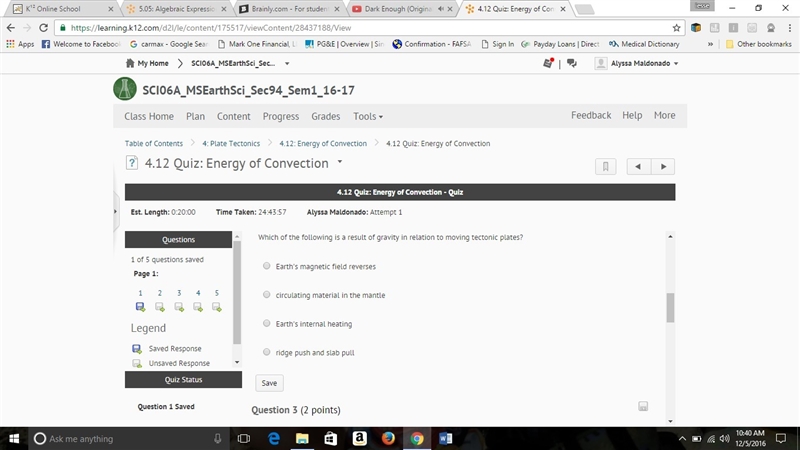The image size is (800, 450).
Task: Open Microsoft Edge from taskbar
Action: click(x=273, y=438)
